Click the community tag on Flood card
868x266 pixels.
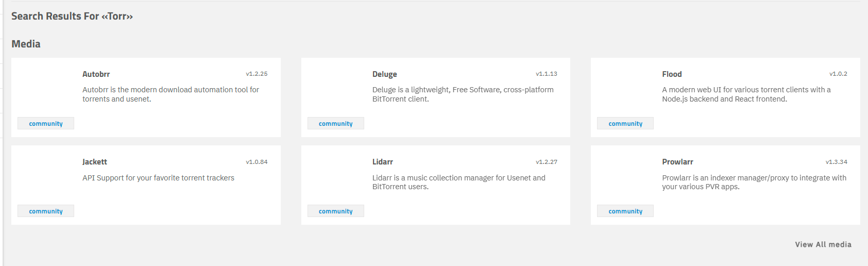625,124
